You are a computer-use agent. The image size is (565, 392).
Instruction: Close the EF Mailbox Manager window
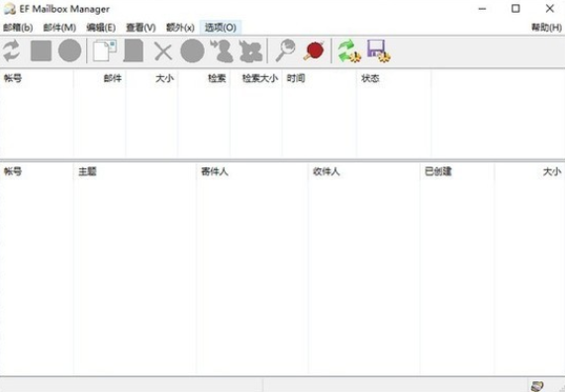(x=549, y=9)
